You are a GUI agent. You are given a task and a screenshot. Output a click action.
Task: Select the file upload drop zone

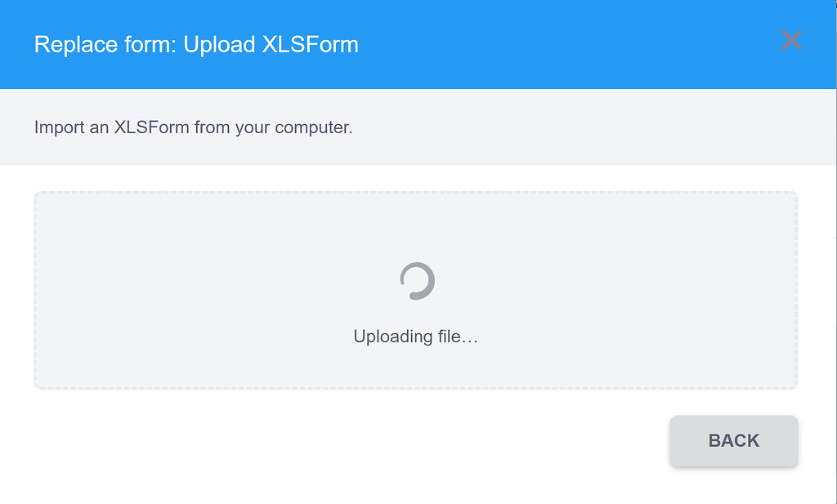point(416,290)
